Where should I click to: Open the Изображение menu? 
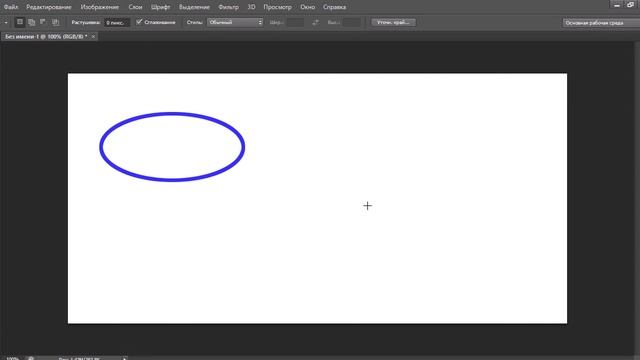(x=100, y=7)
